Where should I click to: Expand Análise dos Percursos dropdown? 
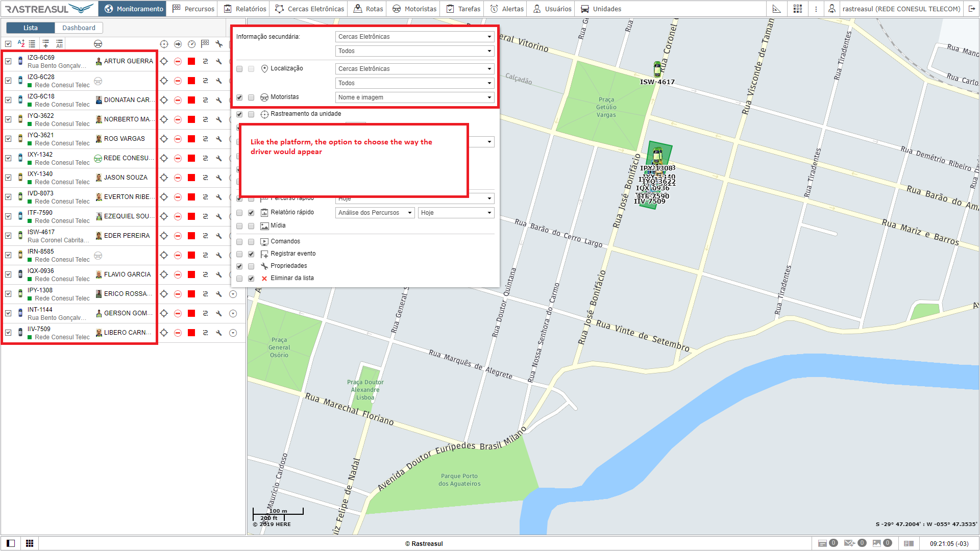pyautogui.click(x=375, y=213)
